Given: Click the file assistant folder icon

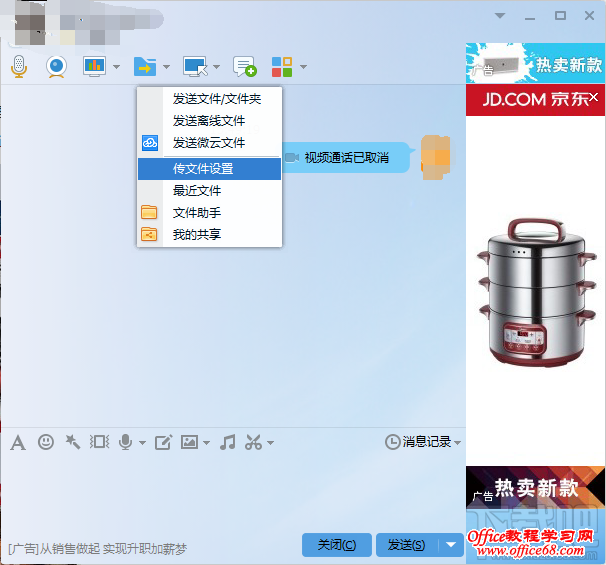Looking at the screenshot, I should 149,212.
